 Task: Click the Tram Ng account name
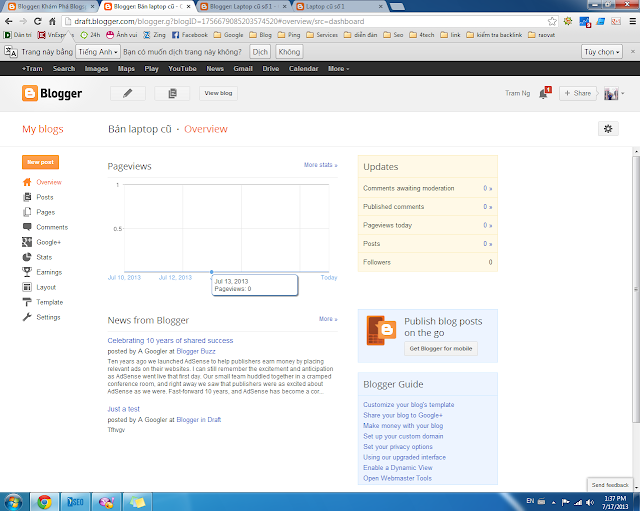coord(517,93)
